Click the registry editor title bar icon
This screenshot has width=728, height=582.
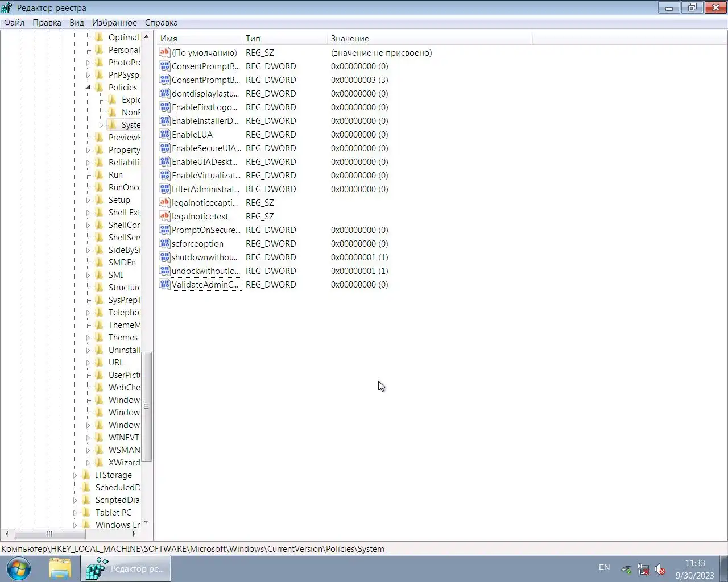coord(7,8)
